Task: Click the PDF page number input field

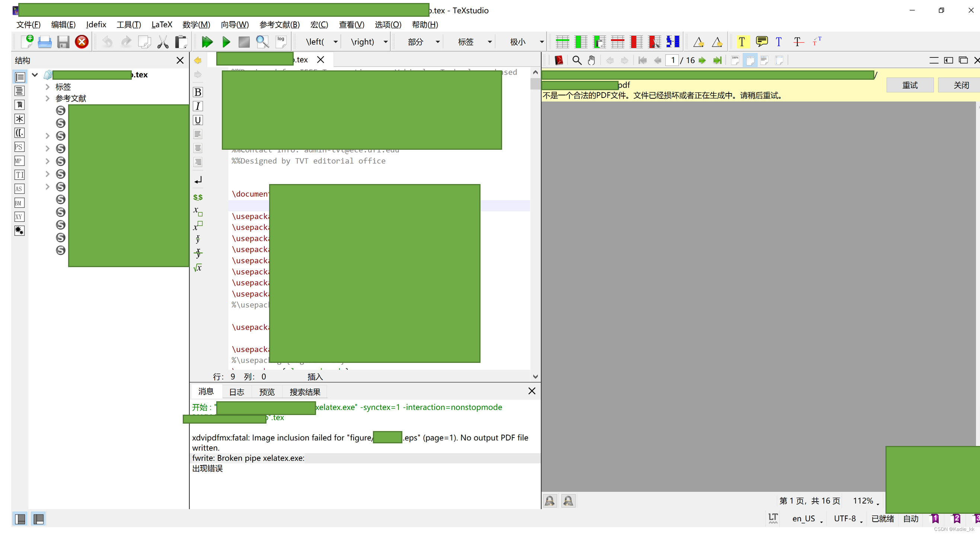Action: pos(673,60)
